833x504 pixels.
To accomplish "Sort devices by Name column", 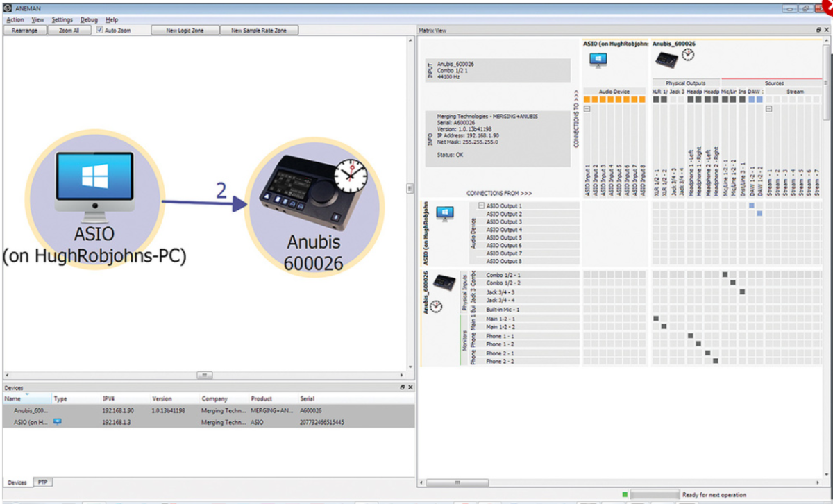I will 26,399.
